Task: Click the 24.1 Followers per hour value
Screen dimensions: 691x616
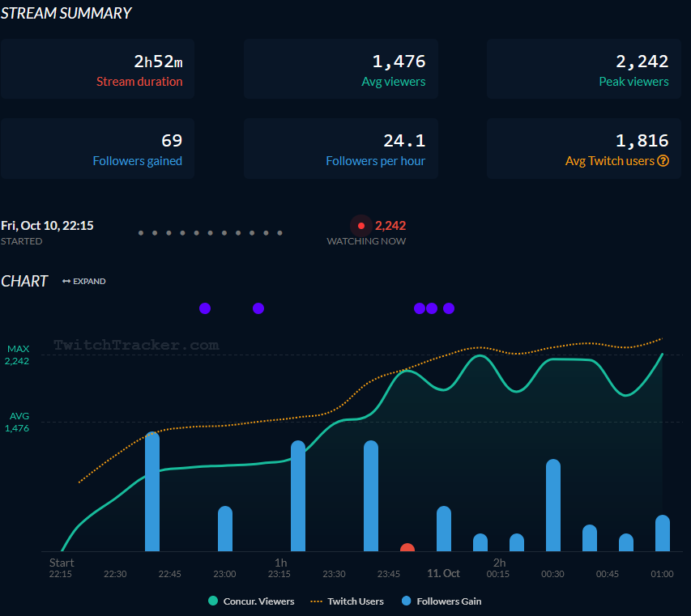Action: pos(404,141)
